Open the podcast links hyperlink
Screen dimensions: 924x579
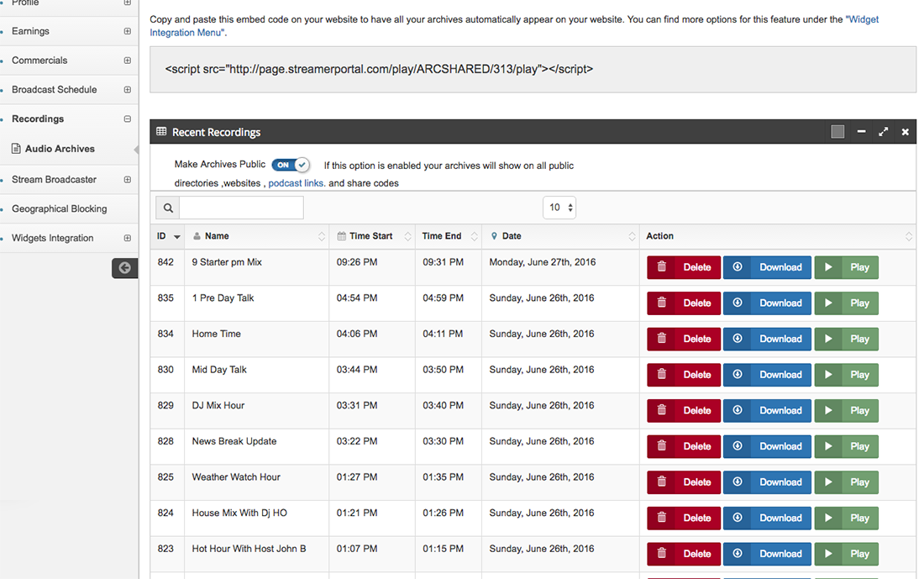click(x=297, y=183)
